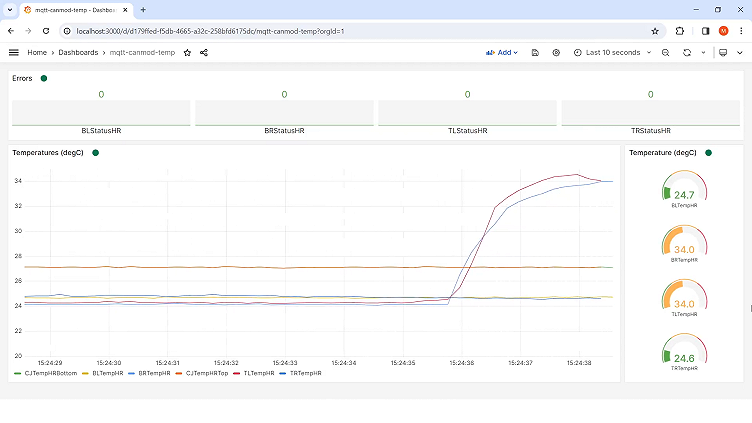
Task: Click the TRStatusHR bar gauge
Action: tap(651, 113)
